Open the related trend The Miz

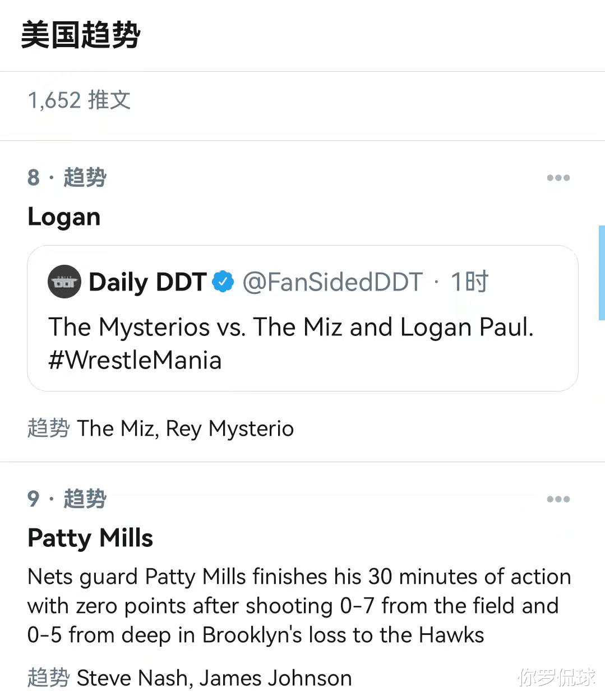[115, 429]
